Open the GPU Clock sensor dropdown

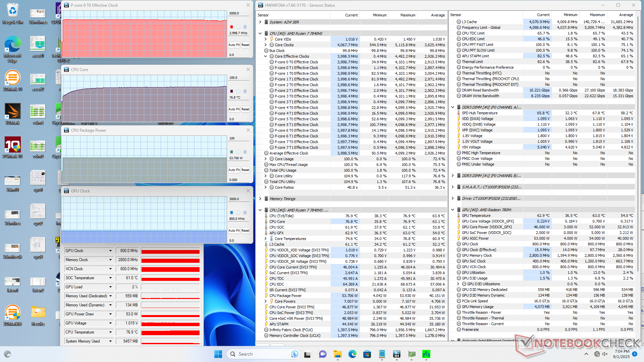point(110,251)
